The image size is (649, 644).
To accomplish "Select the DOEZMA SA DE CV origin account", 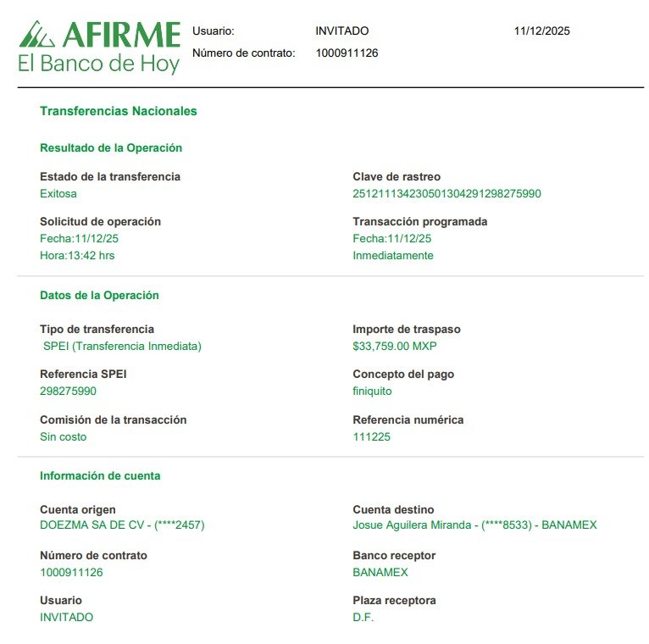I will (x=122, y=525).
